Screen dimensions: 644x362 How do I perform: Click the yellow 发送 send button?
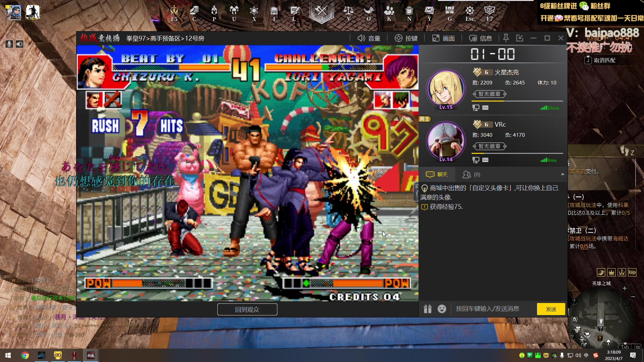551,309
